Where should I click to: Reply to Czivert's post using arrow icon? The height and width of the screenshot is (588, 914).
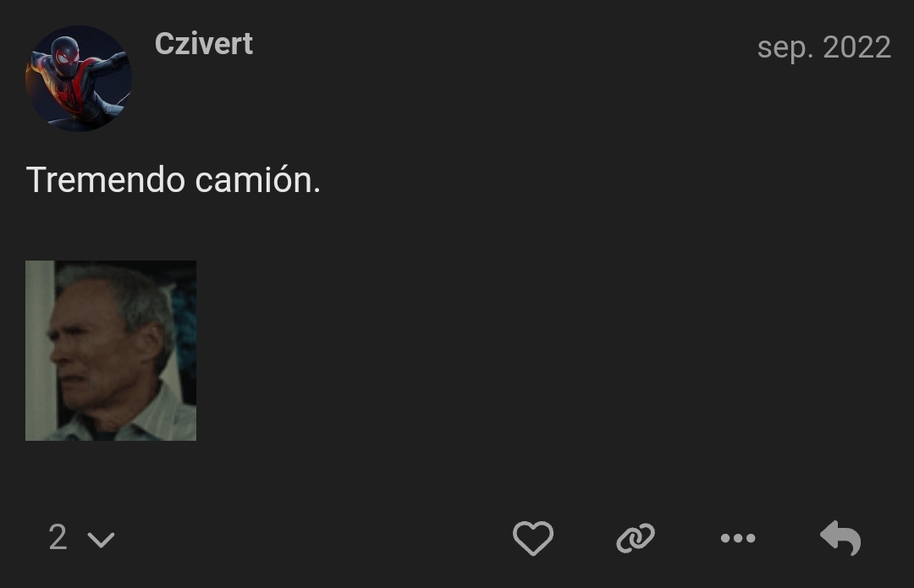pos(840,538)
